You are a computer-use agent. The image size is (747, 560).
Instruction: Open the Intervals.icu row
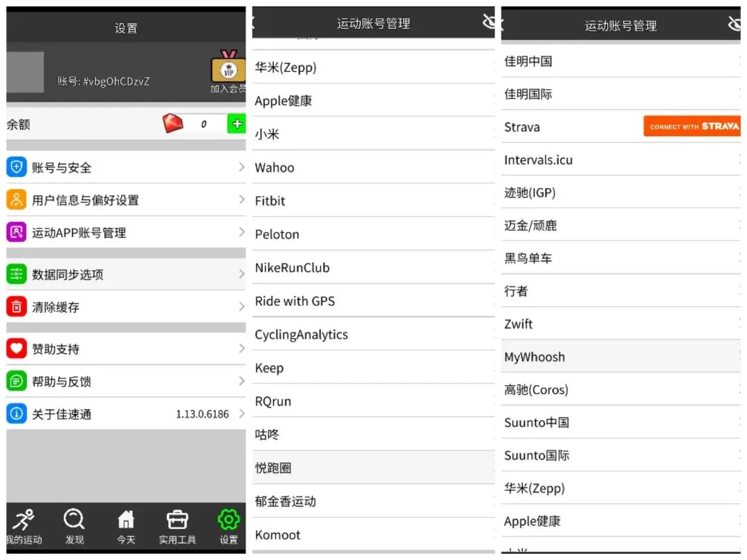[620, 160]
